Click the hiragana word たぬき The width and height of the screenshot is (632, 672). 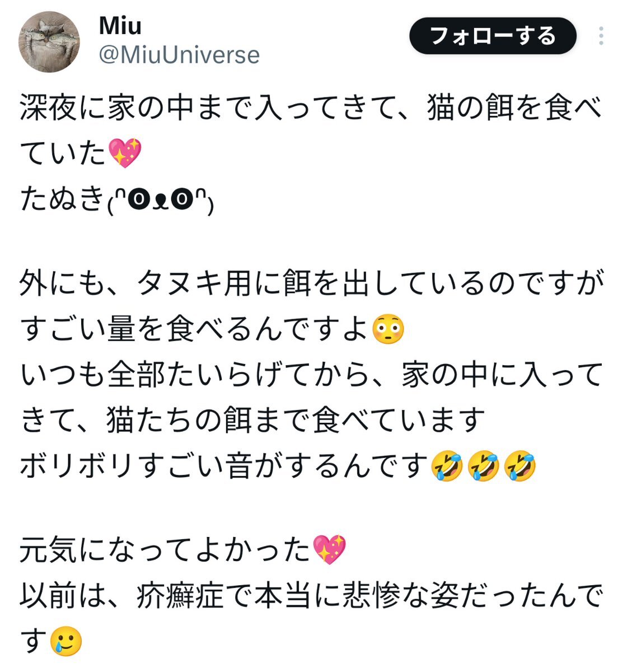pyautogui.click(x=63, y=199)
